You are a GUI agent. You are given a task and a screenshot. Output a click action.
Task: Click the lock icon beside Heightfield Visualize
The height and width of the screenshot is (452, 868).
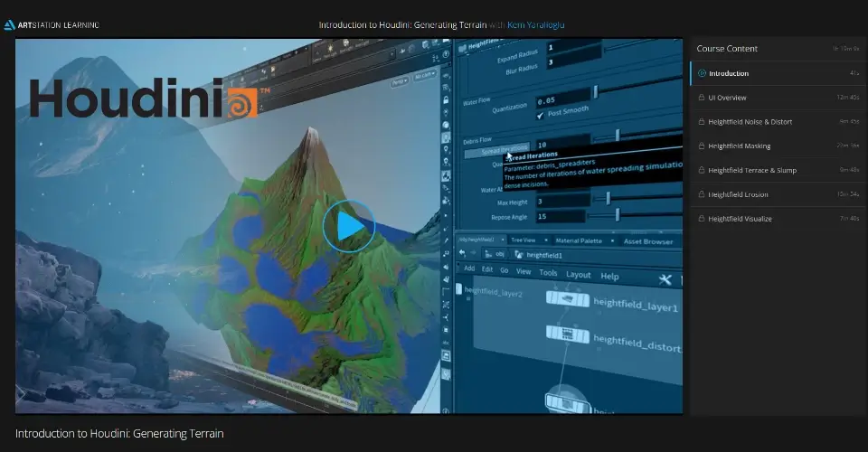click(702, 219)
